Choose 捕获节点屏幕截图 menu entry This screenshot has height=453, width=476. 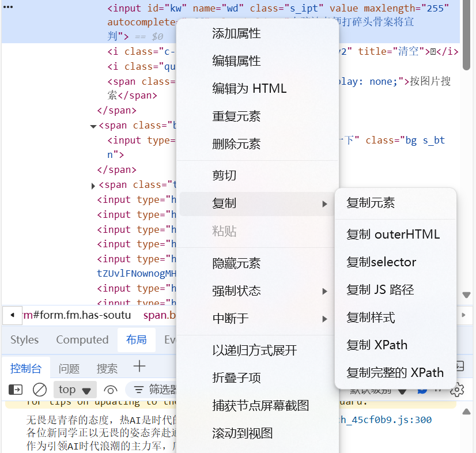pyautogui.click(x=257, y=406)
